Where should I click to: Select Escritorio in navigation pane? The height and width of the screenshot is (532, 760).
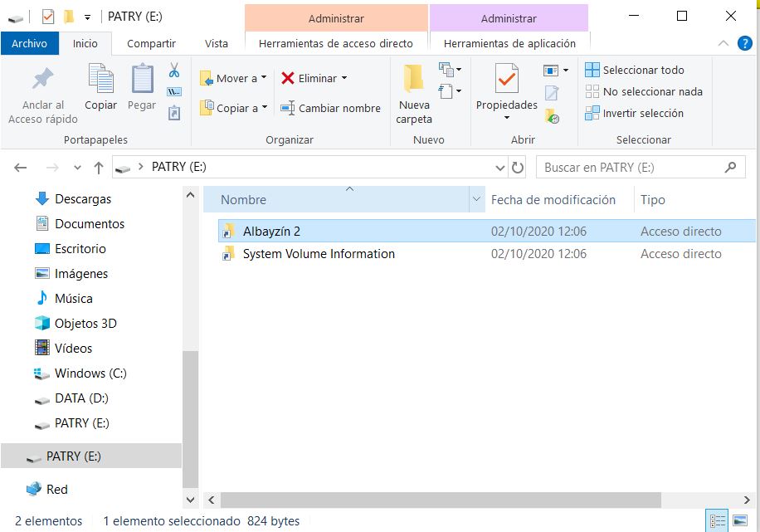80,248
